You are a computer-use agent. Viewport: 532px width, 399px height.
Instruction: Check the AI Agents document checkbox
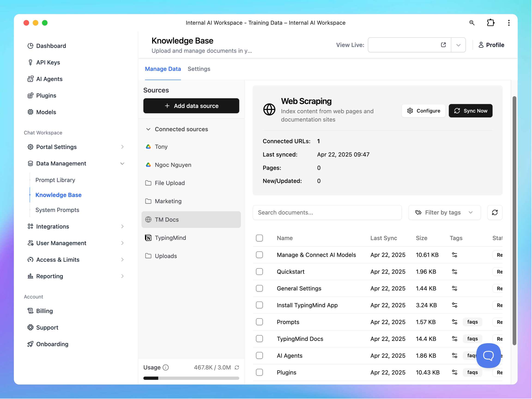point(259,356)
